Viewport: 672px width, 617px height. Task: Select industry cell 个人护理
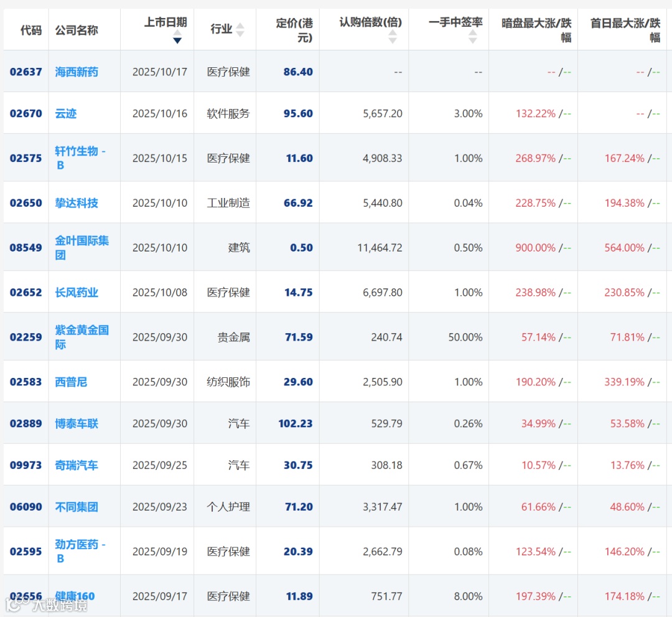tap(228, 507)
